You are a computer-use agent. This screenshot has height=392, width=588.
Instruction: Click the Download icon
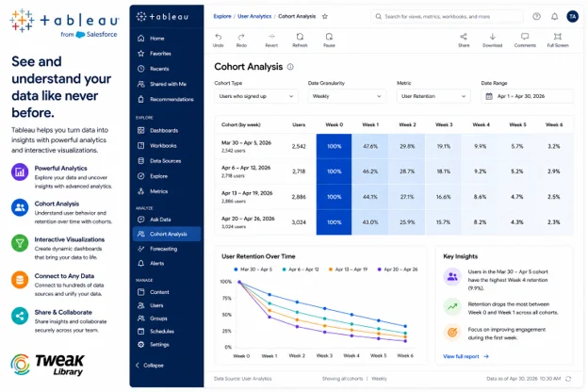[x=493, y=37]
